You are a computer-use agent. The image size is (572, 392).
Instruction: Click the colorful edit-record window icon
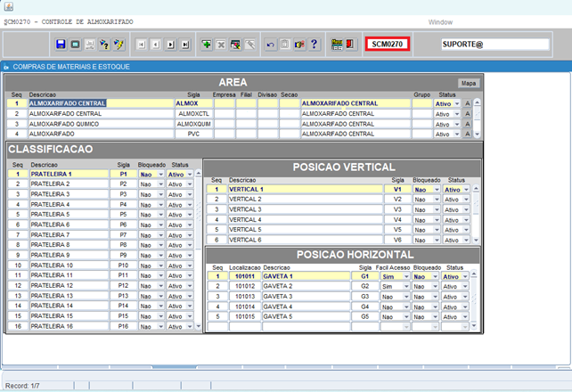235,45
